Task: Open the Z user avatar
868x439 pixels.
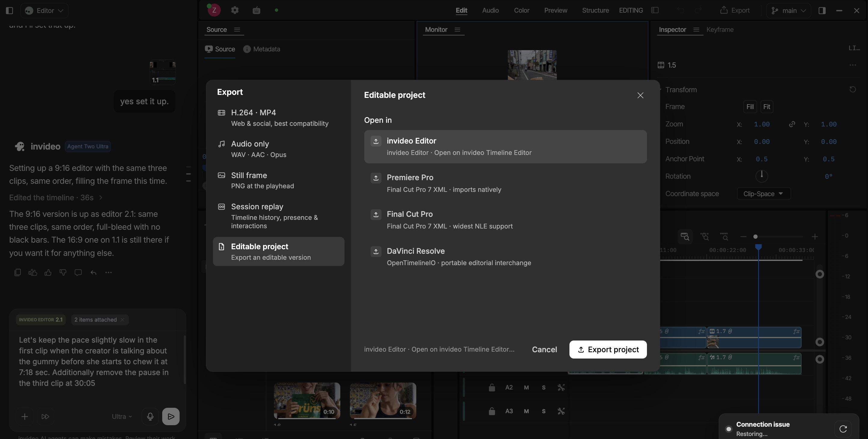Action: point(214,10)
